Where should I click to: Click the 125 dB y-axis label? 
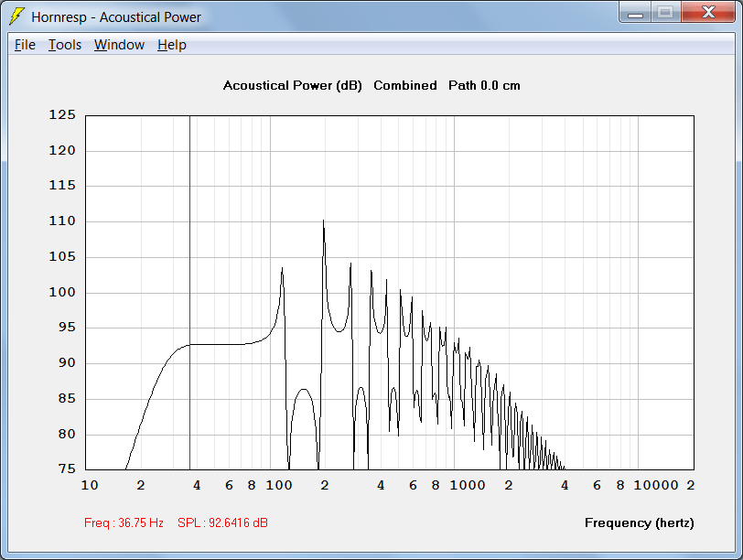click(x=62, y=114)
